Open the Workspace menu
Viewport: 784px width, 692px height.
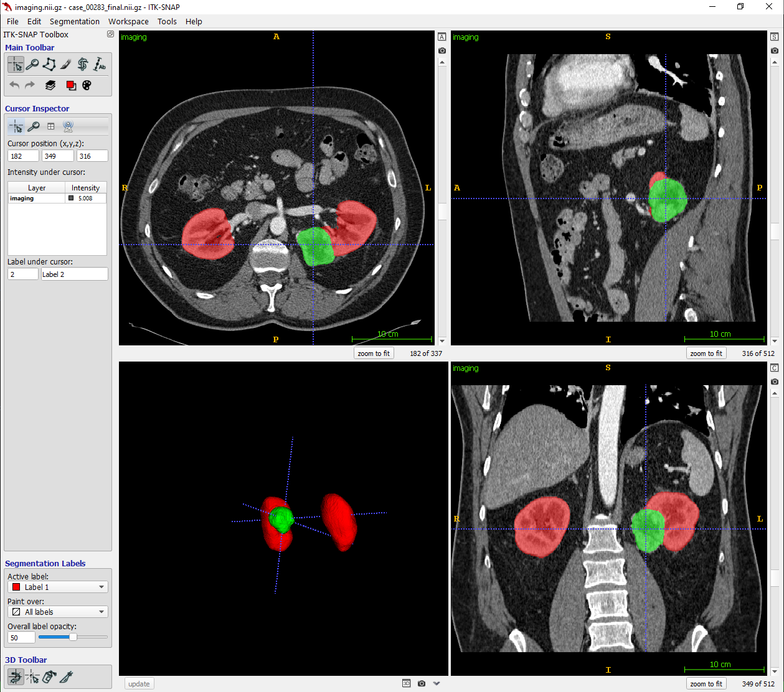(129, 21)
